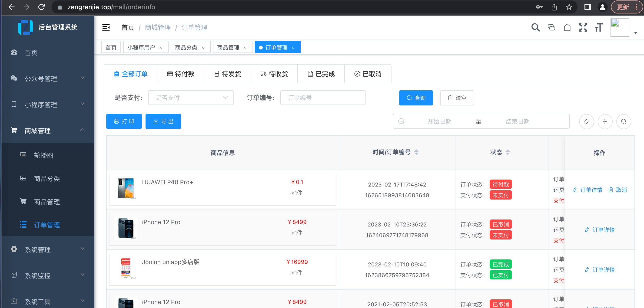Open 轮播图 in the sidebar
The image size is (644, 308).
coord(47,155)
